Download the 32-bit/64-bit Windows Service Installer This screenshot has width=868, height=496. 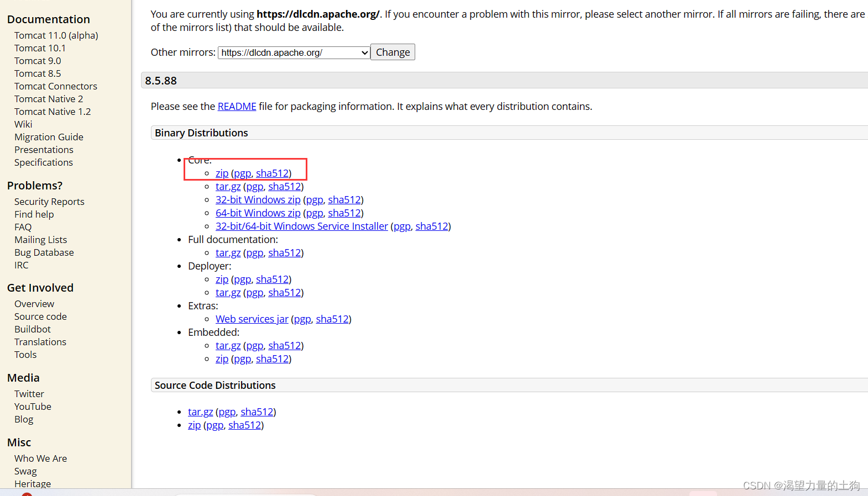(302, 226)
